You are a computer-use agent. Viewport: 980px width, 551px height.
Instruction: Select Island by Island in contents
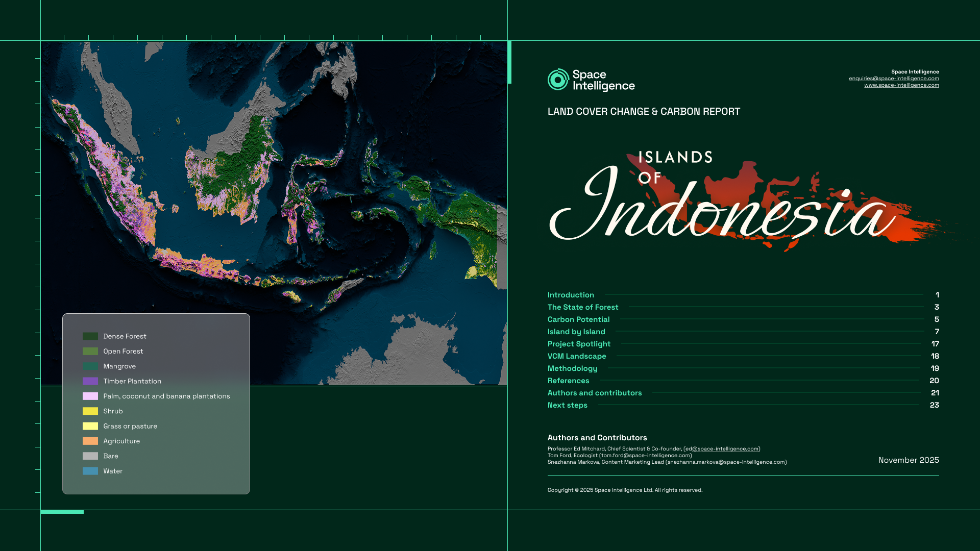tap(576, 332)
